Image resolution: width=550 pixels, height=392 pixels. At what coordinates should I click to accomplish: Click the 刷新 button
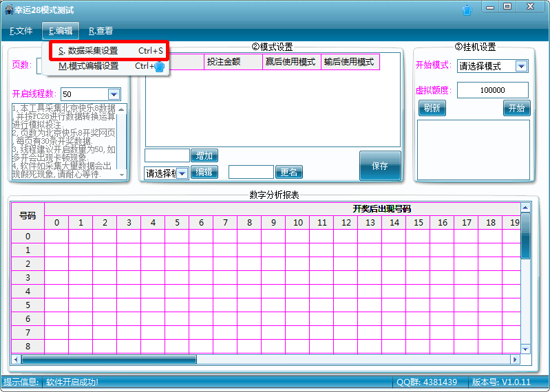pyautogui.click(x=432, y=108)
